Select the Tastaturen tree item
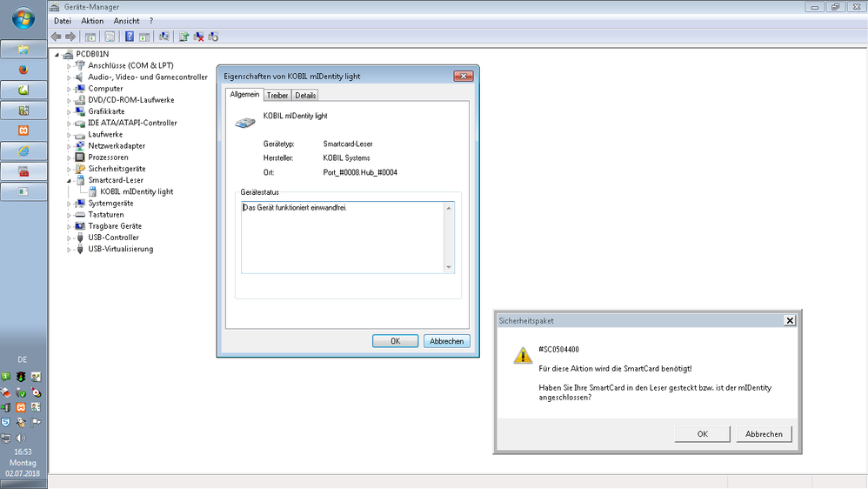Screen dimensions: 868x489 tap(106, 215)
